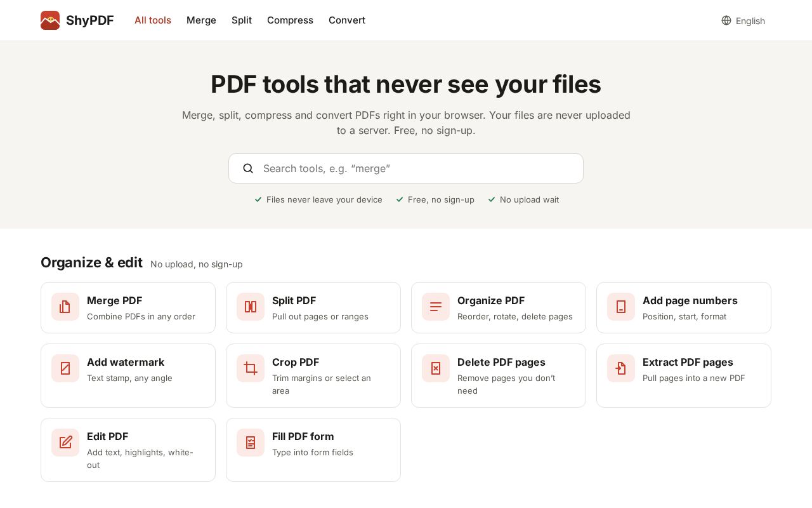Open the Add watermark tool icon
This screenshot has width=812, height=508.
[65, 368]
